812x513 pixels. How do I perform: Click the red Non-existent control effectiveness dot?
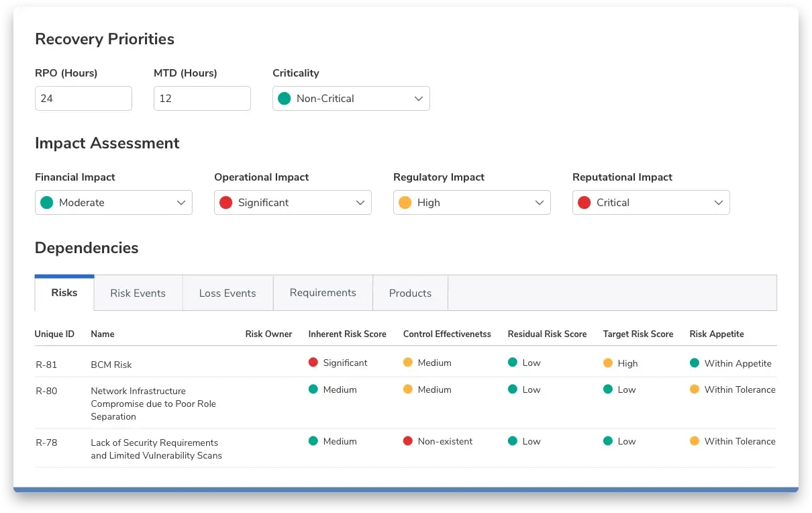[407, 441]
